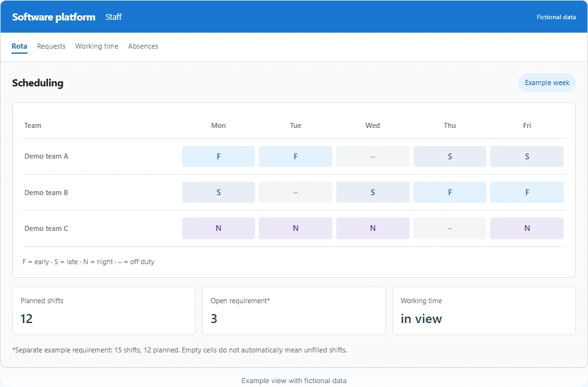Click the Demo team A row label
The width and height of the screenshot is (588, 387).
[46, 156]
